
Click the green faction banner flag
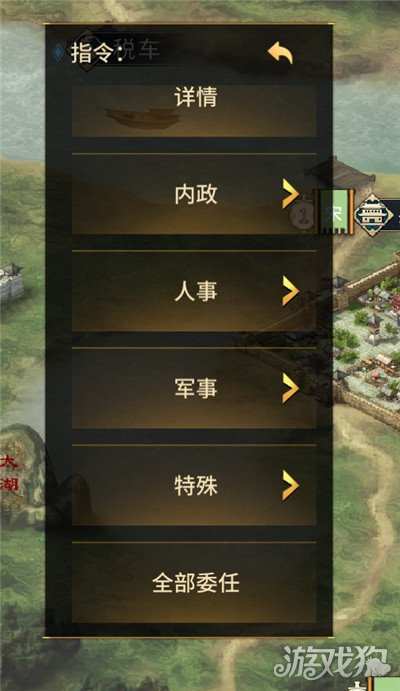pyautogui.click(x=336, y=212)
